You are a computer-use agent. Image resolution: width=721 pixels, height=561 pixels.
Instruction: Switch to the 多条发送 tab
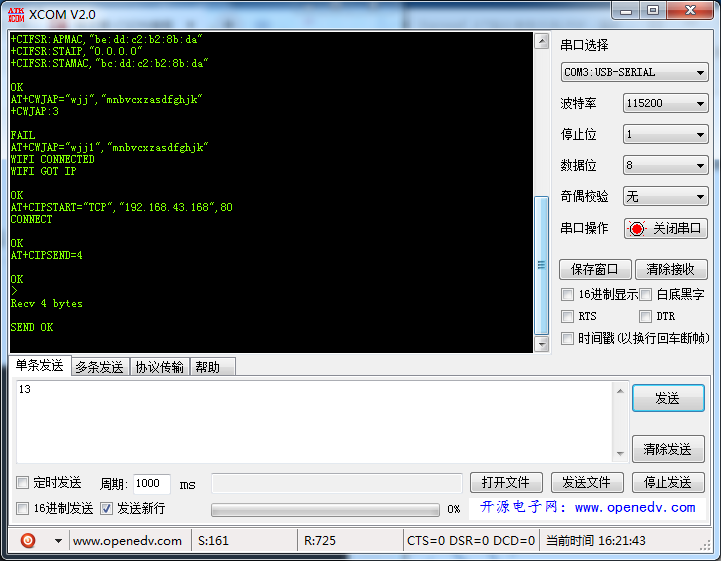(100, 367)
